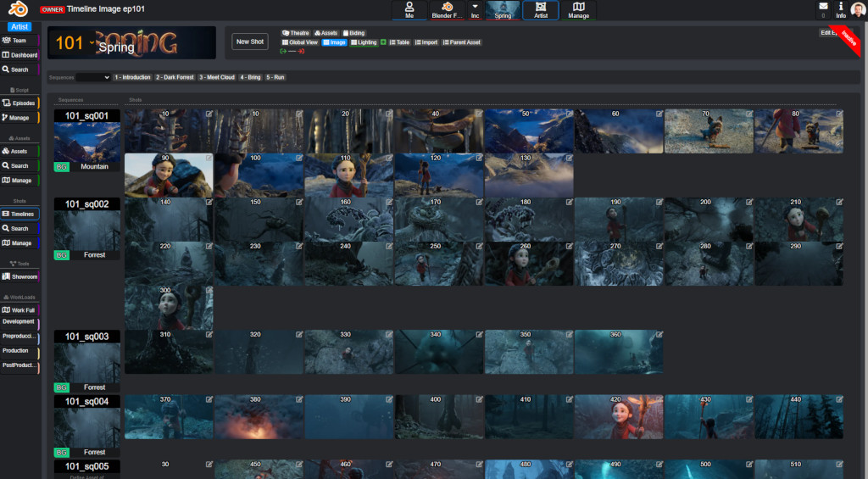
Task: Switch to Image view mode
Action: (x=334, y=42)
